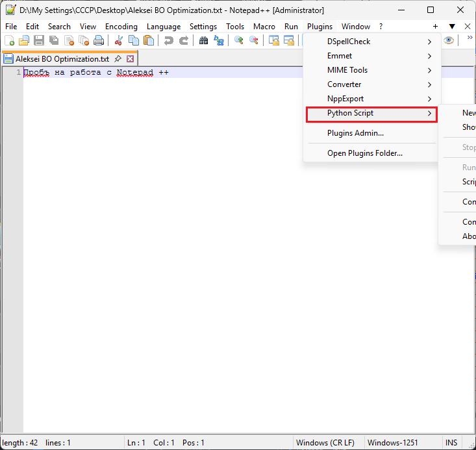Open the document list down-arrow in the menu bar

(452, 27)
